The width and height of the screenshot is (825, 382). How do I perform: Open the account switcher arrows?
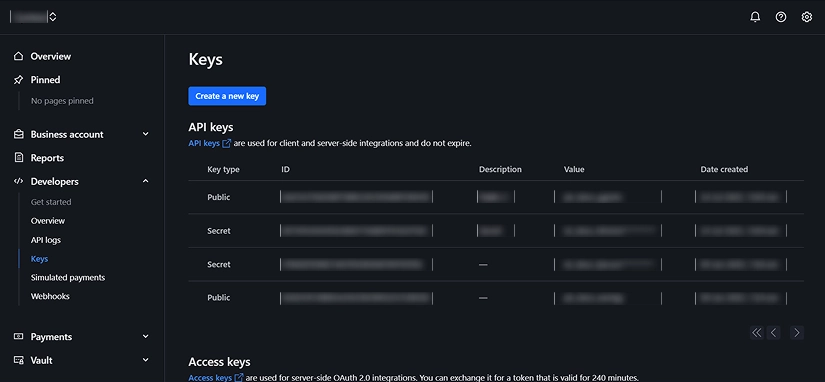click(x=53, y=17)
